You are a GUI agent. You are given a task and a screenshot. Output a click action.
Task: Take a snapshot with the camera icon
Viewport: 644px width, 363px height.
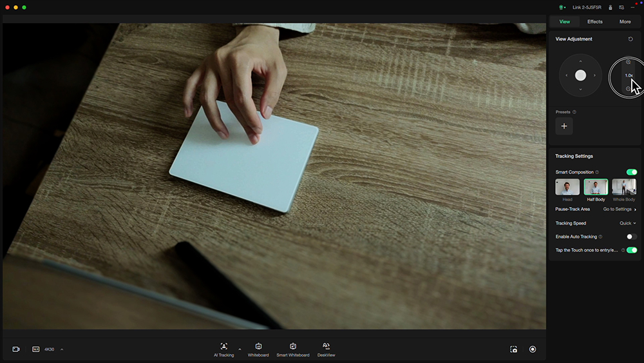514,349
